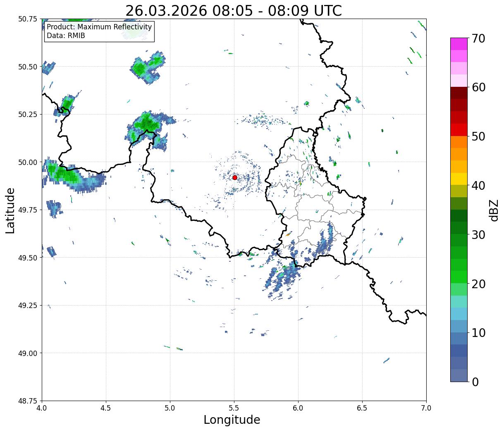This screenshot has width=504, height=430.
Task: Click the longitude tick label 6.0
Action: click(298, 408)
